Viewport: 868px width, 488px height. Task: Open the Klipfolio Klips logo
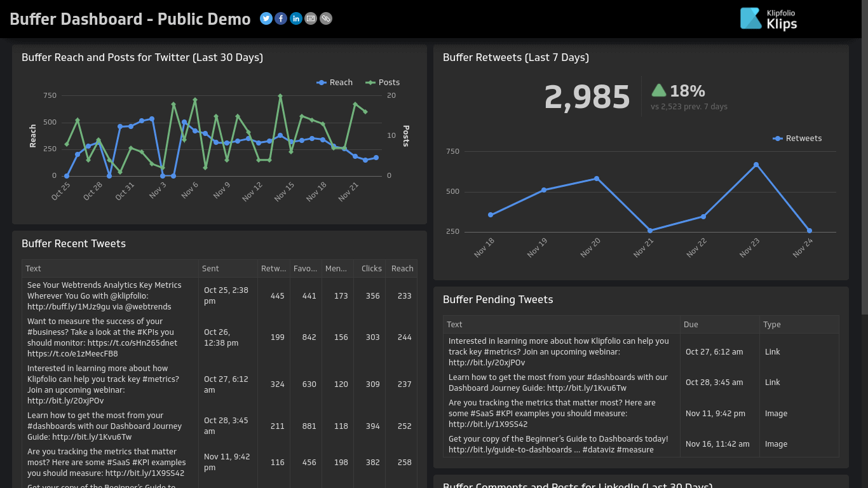point(769,18)
